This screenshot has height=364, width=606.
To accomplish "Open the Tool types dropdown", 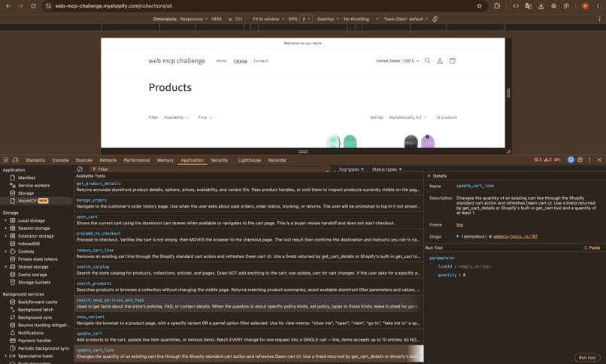I will pyautogui.click(x=351, y=169).
